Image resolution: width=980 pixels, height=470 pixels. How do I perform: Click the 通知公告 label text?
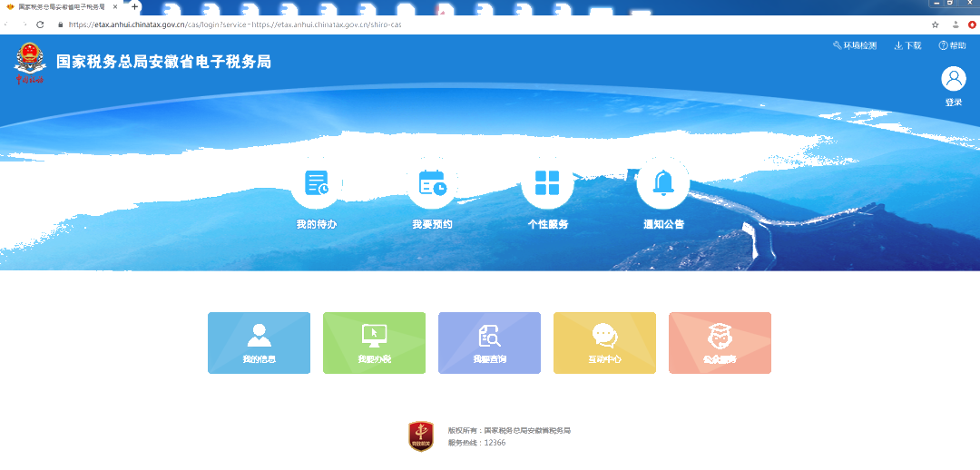(x=663, y=224)
